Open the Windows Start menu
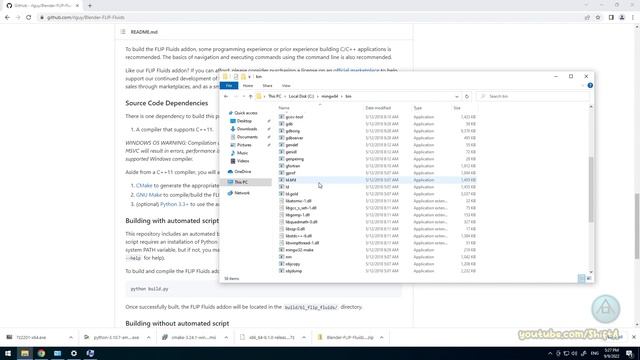Screen dimensions: 640x360 pos(8,353)
